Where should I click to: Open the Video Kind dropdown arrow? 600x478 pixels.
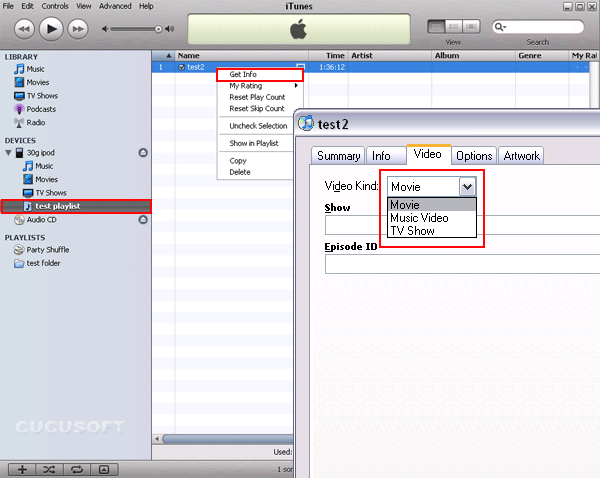coord(466,186)
